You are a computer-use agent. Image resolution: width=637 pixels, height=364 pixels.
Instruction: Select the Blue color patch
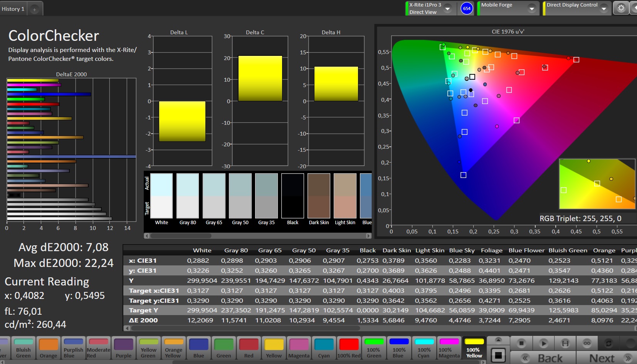tap(199, 348)
